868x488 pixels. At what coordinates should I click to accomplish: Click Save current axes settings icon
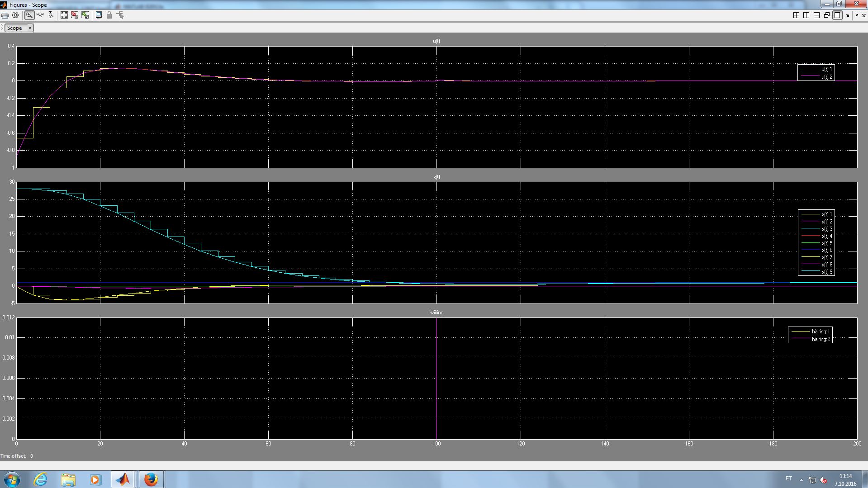(75, 15)
